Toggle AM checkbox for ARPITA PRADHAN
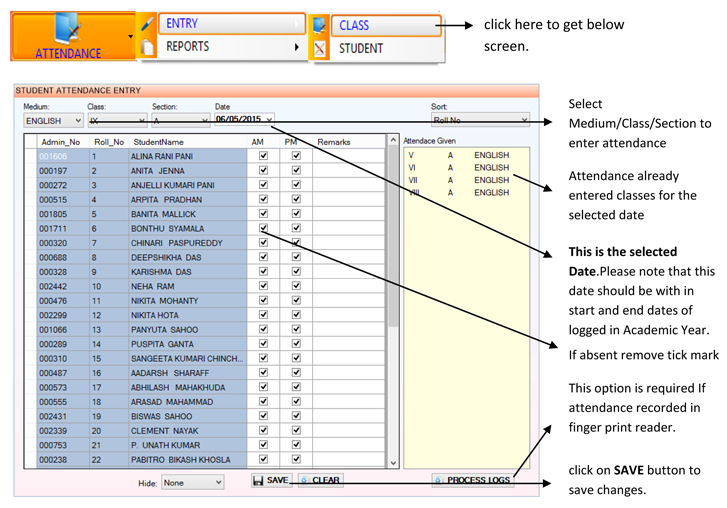 [263, 199]
